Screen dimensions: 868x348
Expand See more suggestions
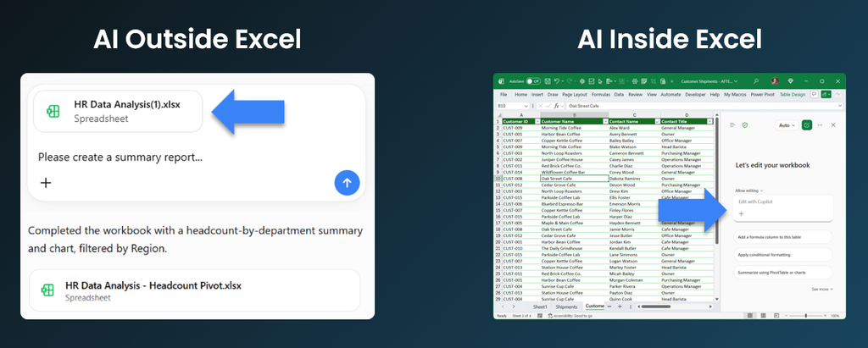coord(822,289)
